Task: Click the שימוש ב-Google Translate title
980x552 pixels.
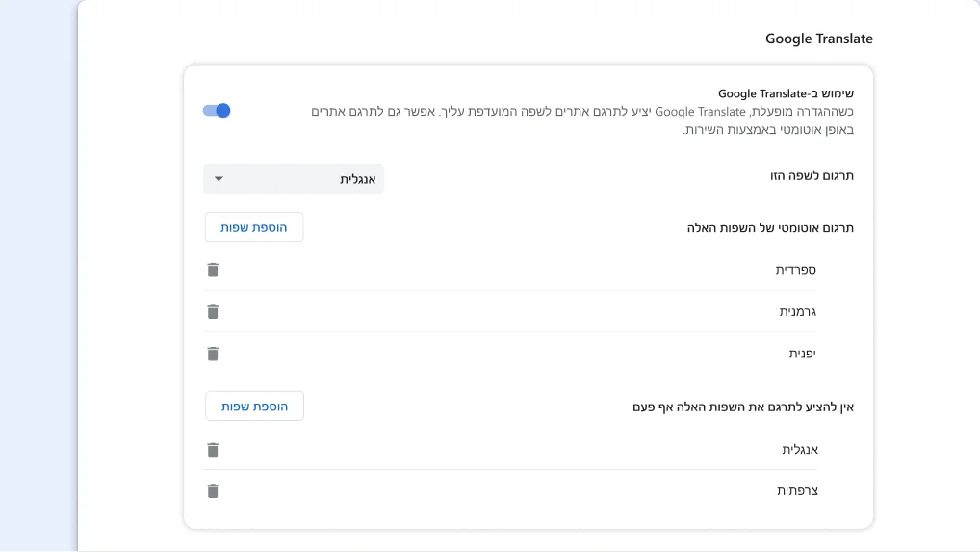Action: pyautogui.click(x=786, y=93)
